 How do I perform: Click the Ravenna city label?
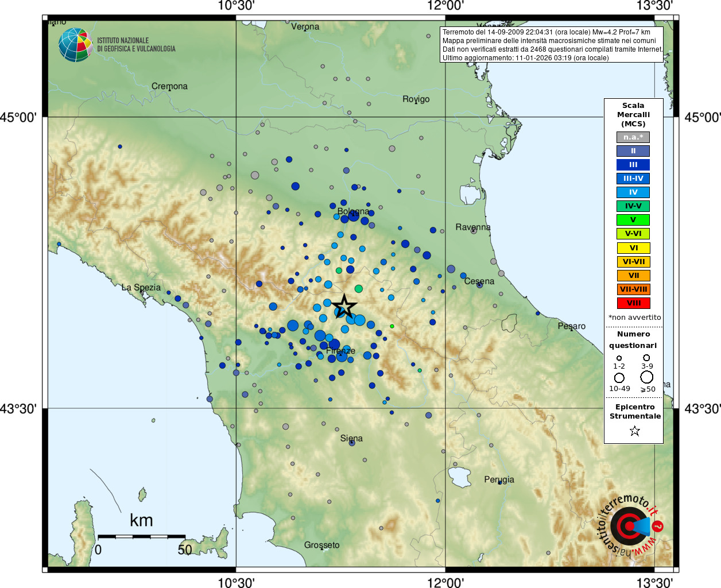[x=473, y=227]
